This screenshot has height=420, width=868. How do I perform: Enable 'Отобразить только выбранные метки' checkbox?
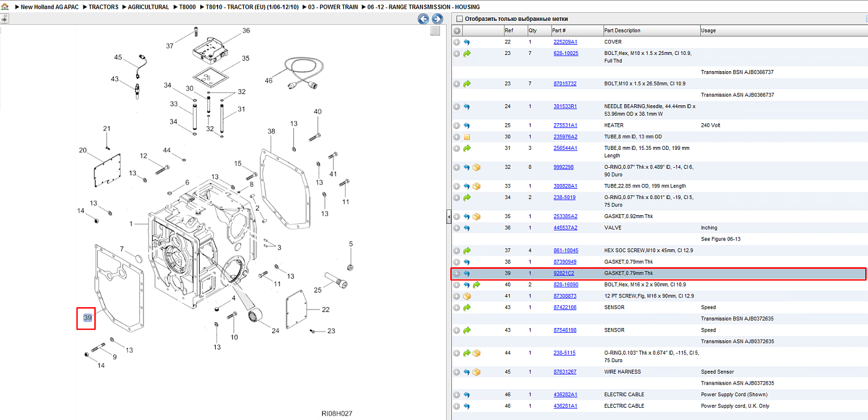[x=459, y=19]
